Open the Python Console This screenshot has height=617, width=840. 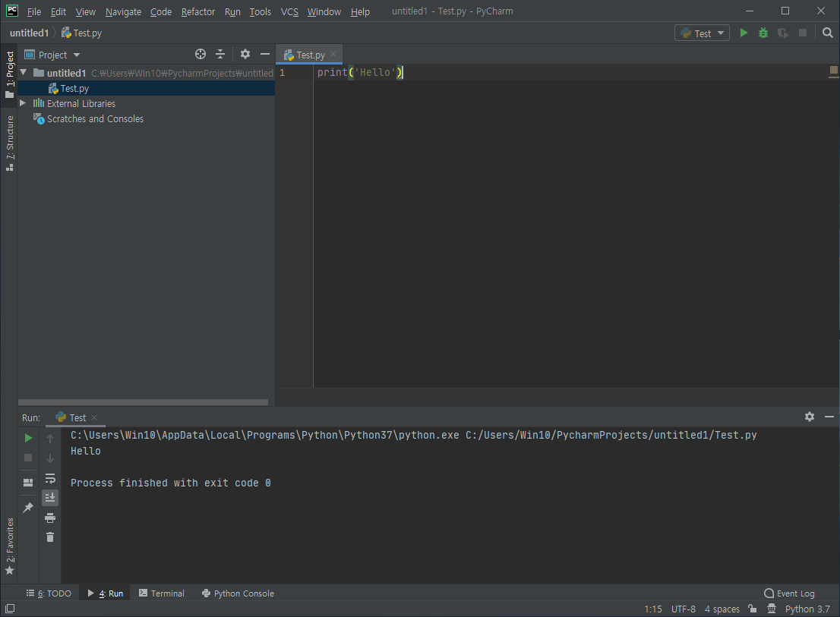pyautogui.click(x=238, y=593)
